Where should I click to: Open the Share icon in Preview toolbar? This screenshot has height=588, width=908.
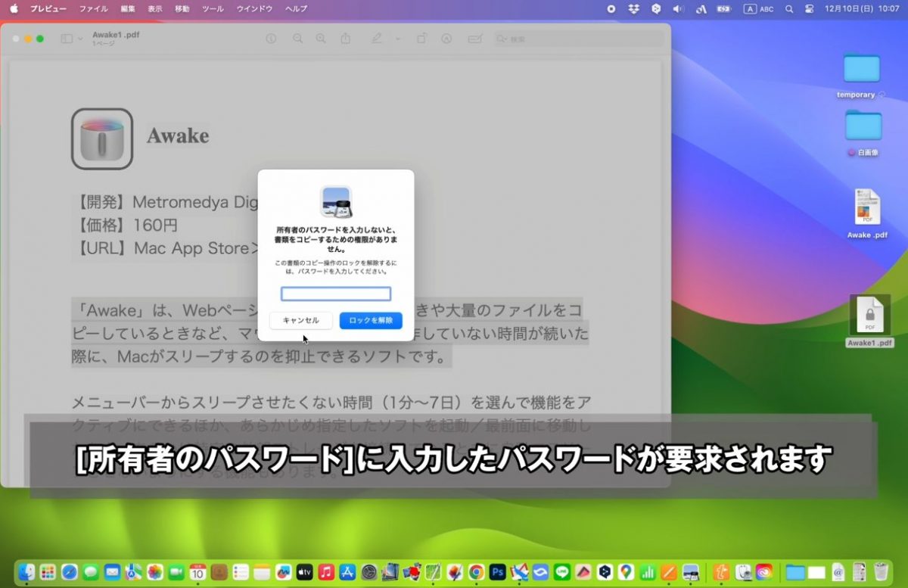click(x=346, y=39)
